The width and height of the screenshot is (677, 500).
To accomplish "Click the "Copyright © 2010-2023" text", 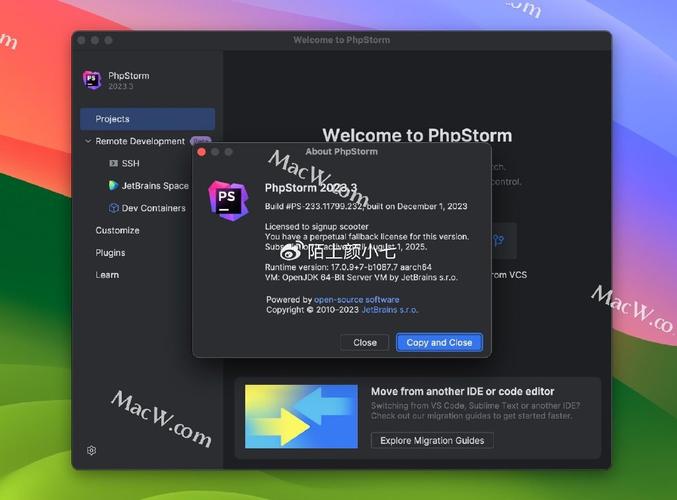I will (313, 310).
